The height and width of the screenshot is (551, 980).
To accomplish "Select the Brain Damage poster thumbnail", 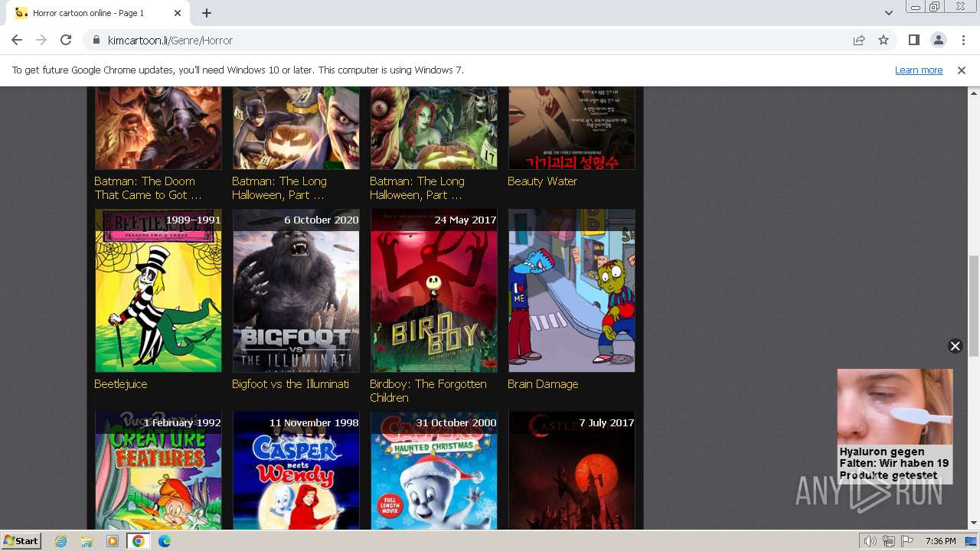I will coord(572,291).
